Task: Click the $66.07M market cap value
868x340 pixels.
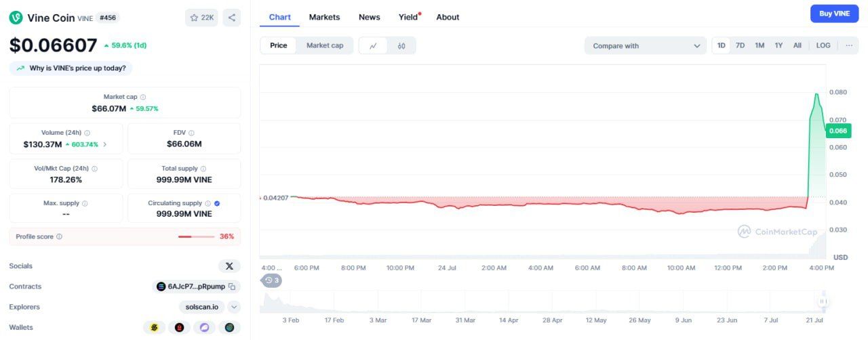Action: click(108, 108)
